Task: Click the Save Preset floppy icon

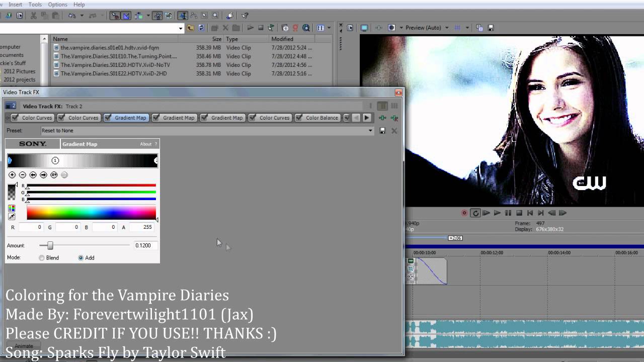Action: 382,130
